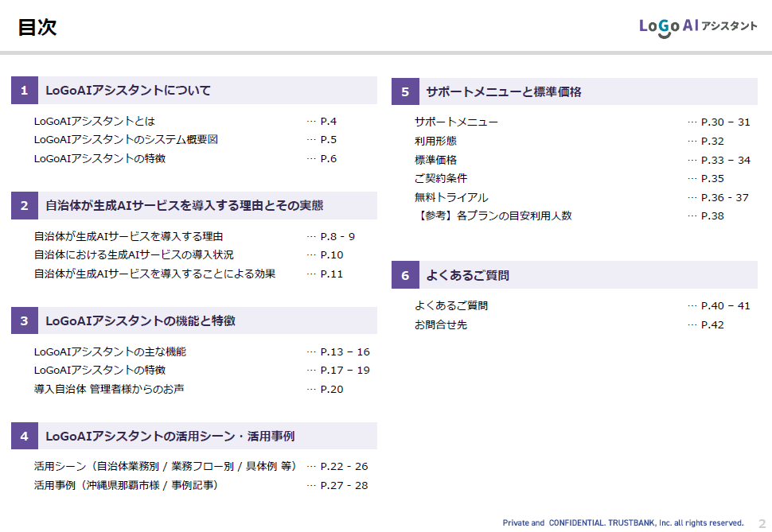772x532 pixels.
Task: Click the purple section number 4 badge
Action: click(x=25, y=436)
